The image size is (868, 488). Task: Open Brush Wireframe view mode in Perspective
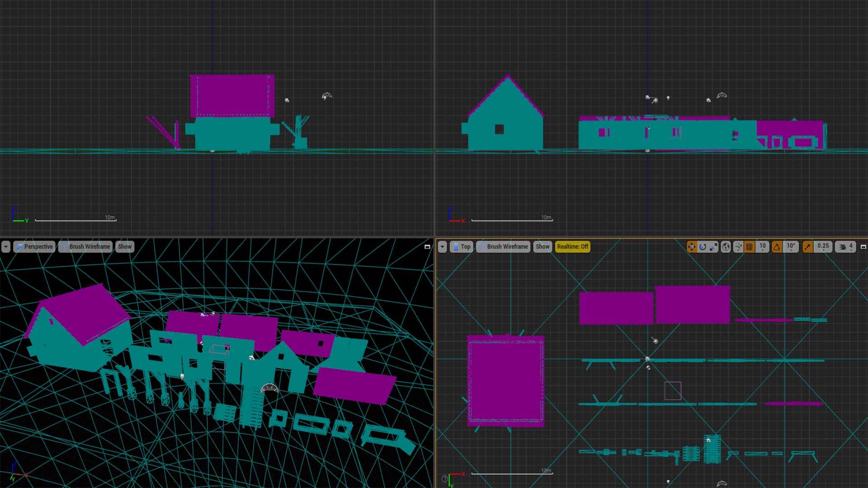click(85, 247)
